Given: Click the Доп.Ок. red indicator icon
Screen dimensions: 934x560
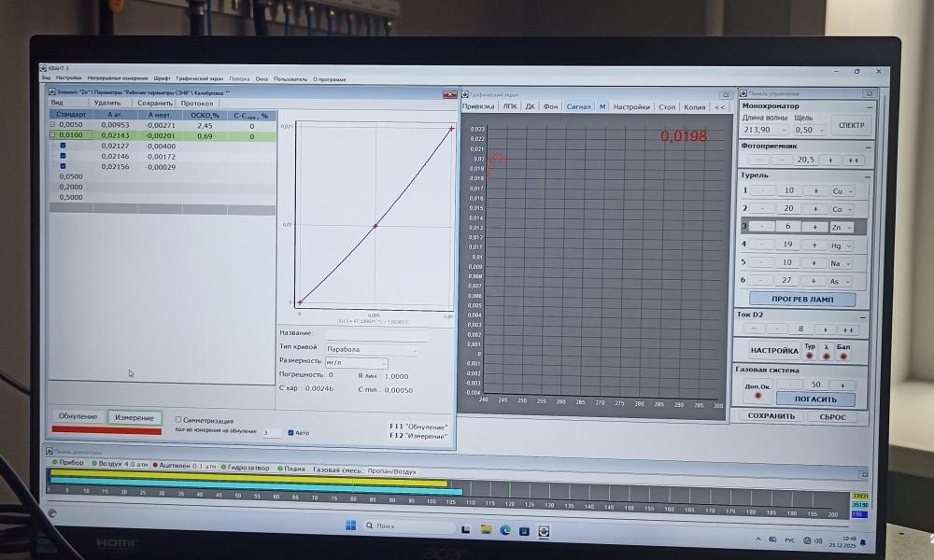Looking at the screenshot, I should pyautogui.click(x=757, y=395).
